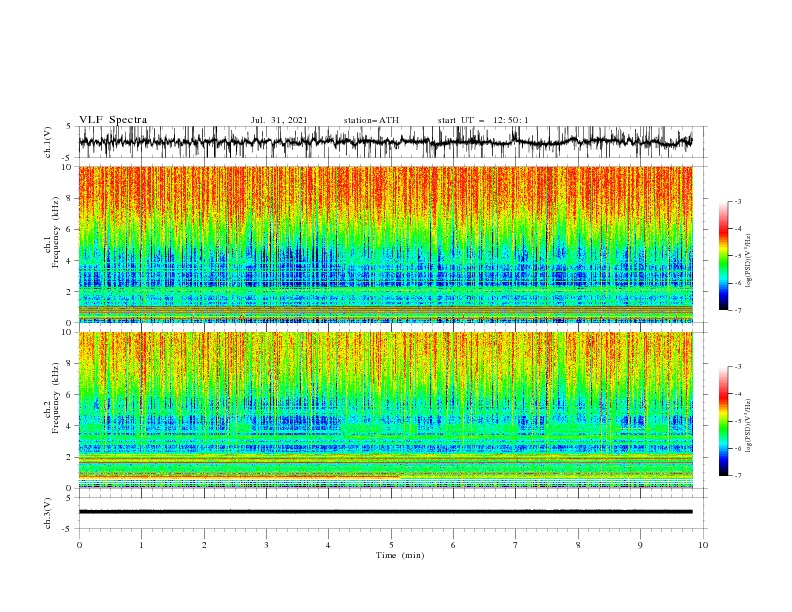The height and width of the screenshot is (612, 792).
Task: Click the "VLF Spectra" plot title
Action: pos(113,120)
